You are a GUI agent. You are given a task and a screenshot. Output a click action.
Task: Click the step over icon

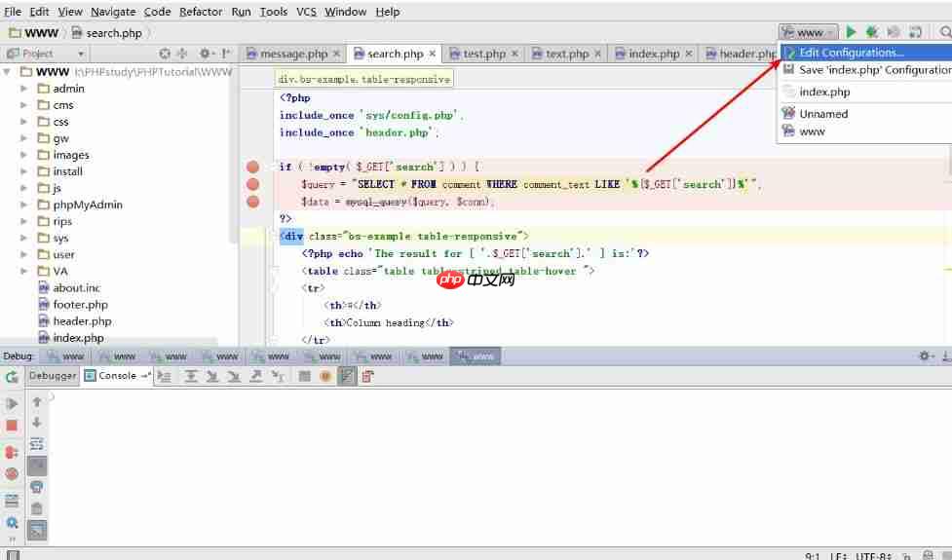(191, 376)
